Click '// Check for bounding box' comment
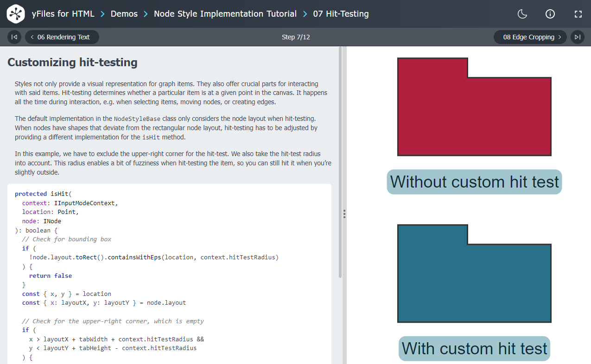The width and height of the screenshot is (591, 364). tap(67, 239)
